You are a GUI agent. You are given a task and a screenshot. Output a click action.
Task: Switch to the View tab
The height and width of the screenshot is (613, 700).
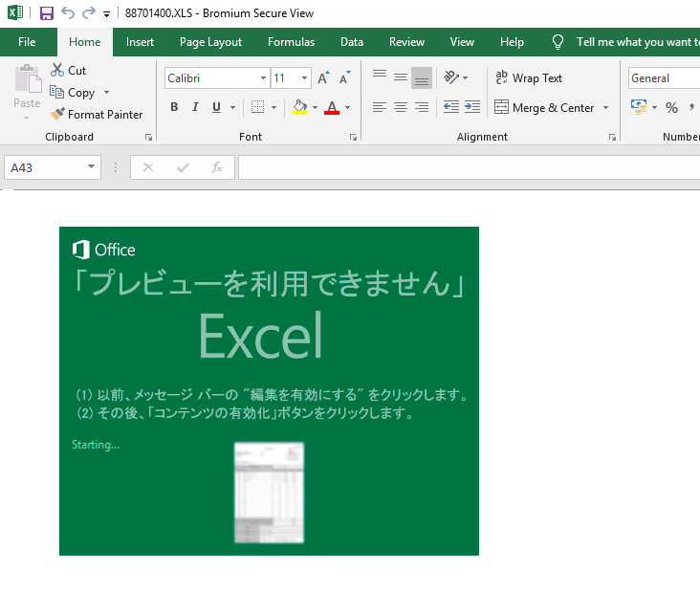pos(462,42)
